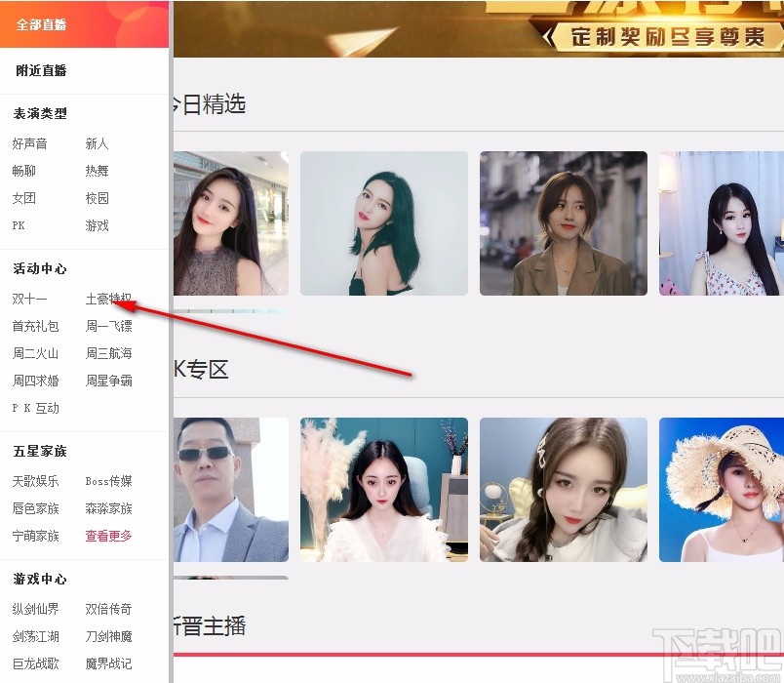Launch the 魔界战记 game
The height and width of the screenshot is (683, 784).
coord(108,664)
